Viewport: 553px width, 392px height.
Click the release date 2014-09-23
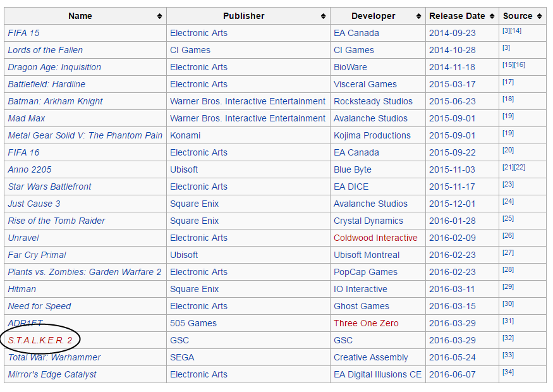(452, 33)
